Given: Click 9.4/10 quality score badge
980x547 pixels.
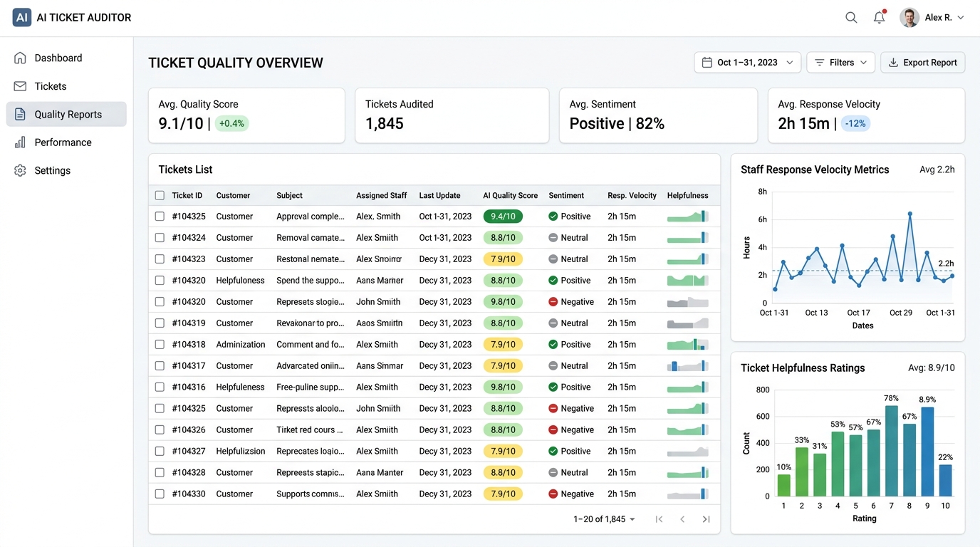Looking at the screenshot, I should (503, 217).
